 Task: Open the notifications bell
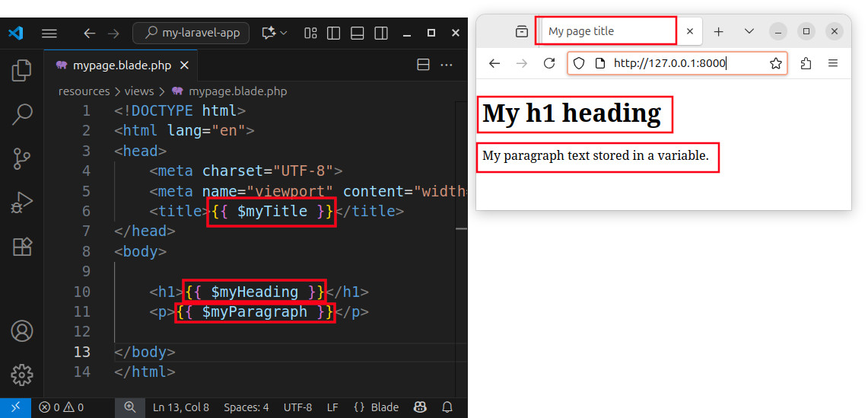pyautogui.click(x=448, y=407)
